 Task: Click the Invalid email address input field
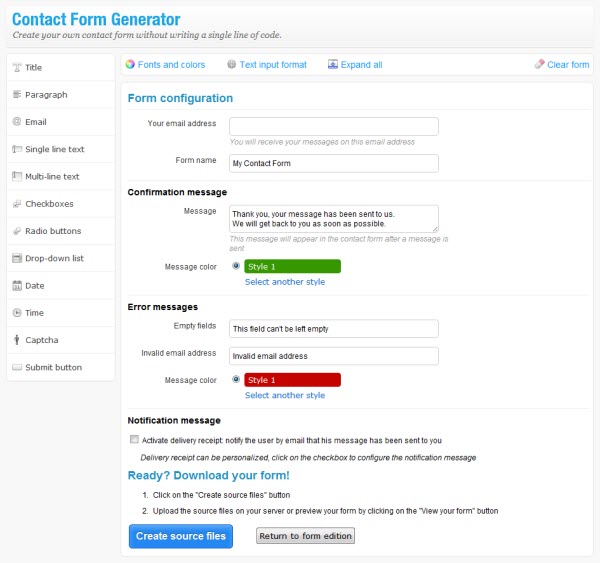pos(334,356)
